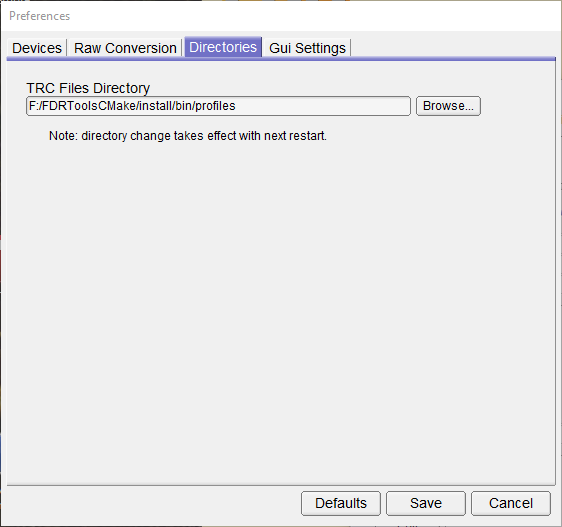Open the Raw Conversion tab

click(x=125, y=48)
